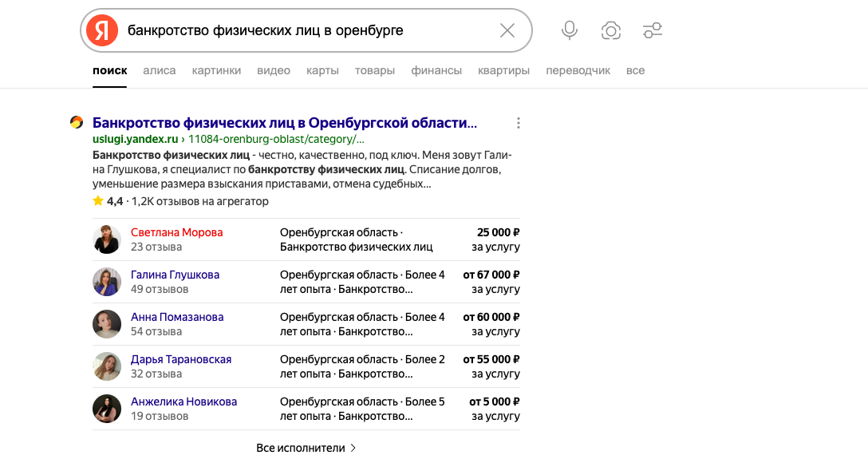Click inside the search query text field

(x=303, y=30)
